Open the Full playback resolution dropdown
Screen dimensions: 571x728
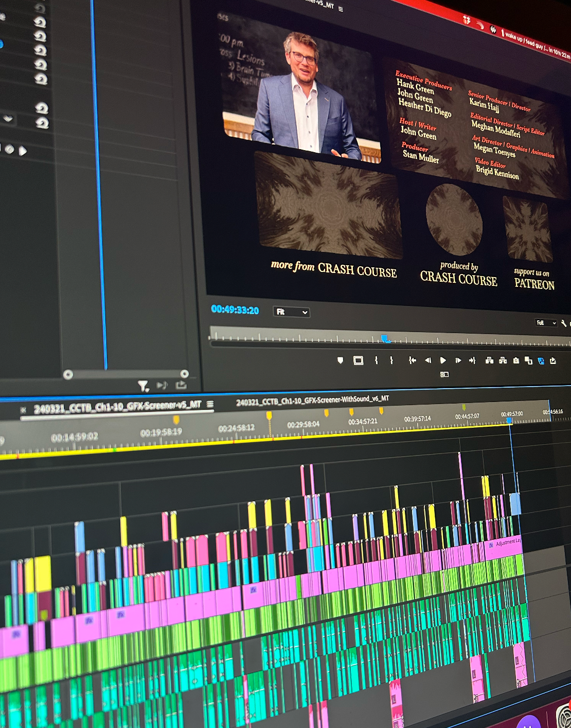[546, 323]
